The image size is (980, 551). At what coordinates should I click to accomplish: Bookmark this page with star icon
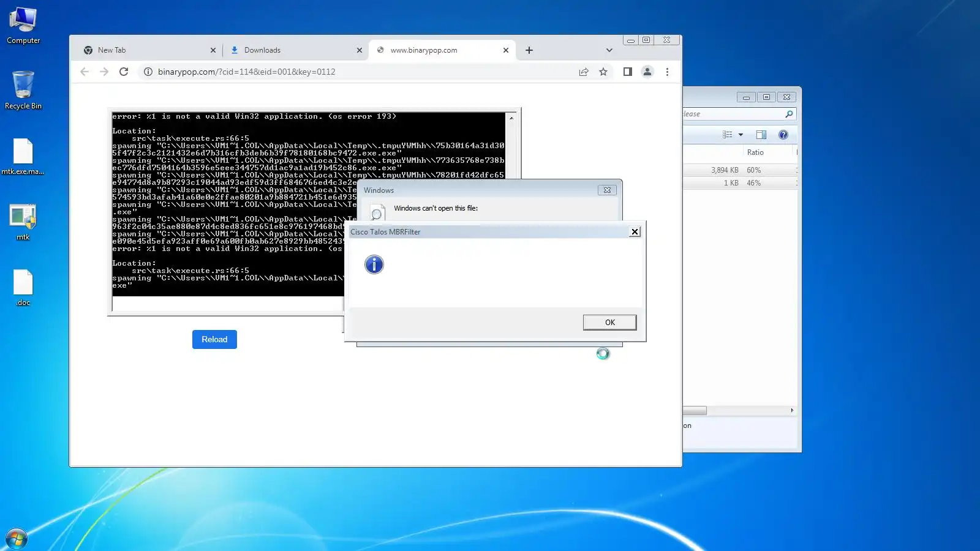click(x=603, y=72)
